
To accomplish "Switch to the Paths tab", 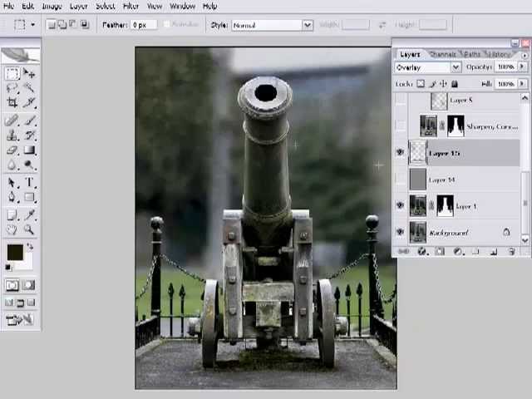I will 472,54.
